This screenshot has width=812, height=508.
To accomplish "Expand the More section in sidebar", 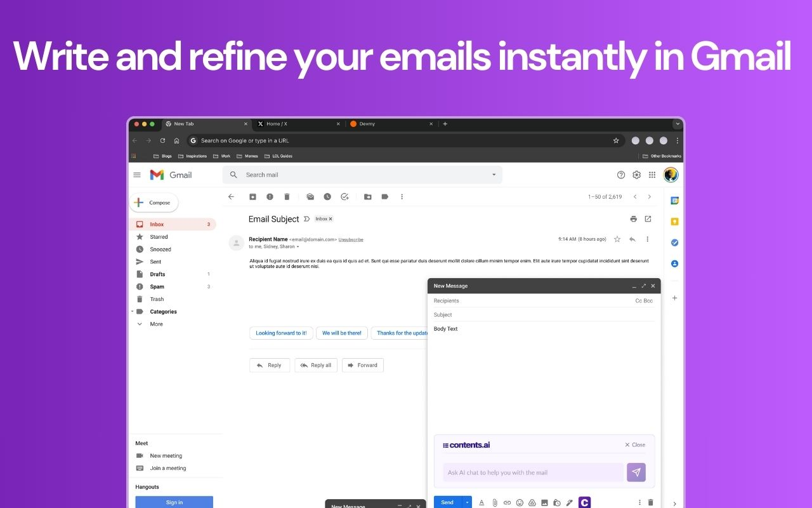I will pos(156,324).
